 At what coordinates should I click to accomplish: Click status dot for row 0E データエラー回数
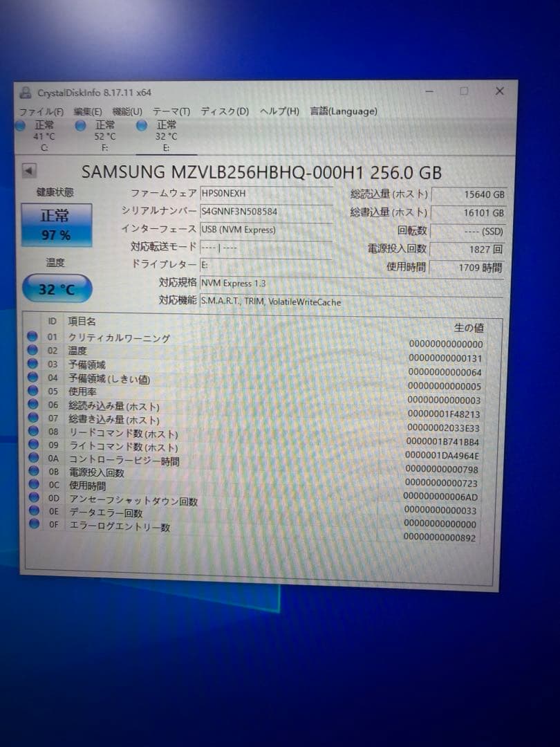click(x=34, y=510)
